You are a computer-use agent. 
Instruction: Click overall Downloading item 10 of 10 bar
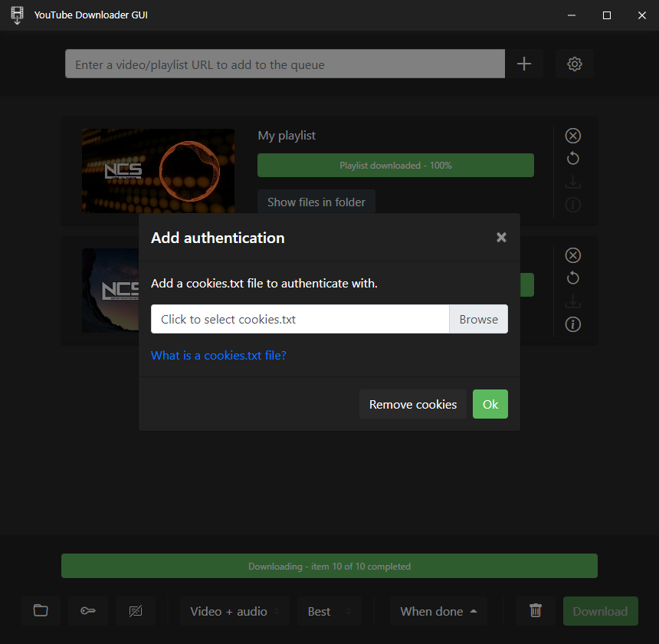(329, 566)
